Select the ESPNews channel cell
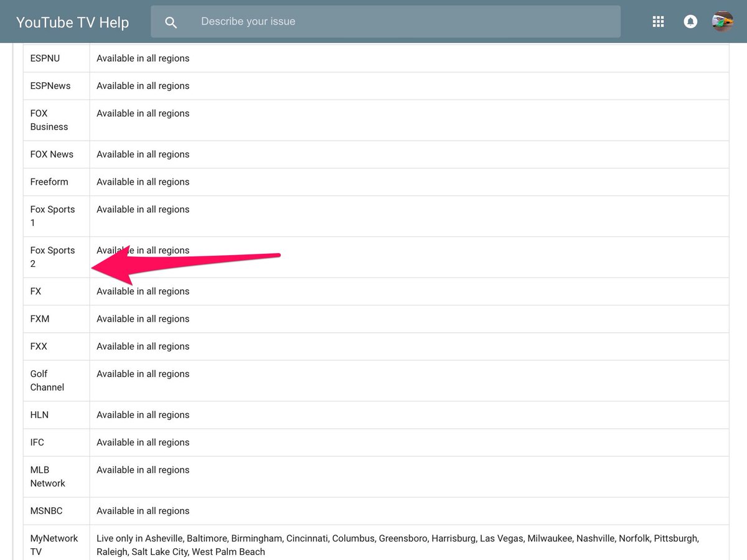The image size is (747, 560). (57, 86)
